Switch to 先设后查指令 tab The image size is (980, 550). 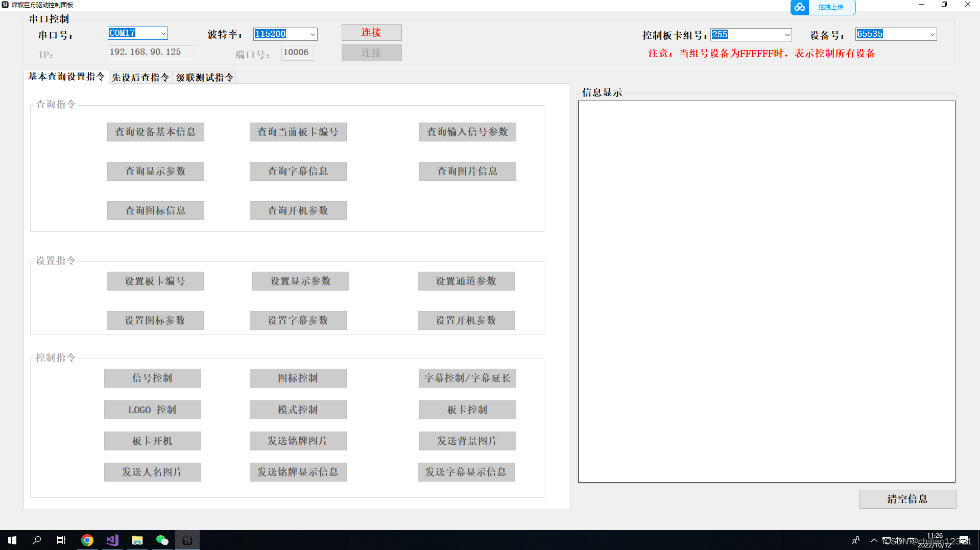point(140,78)
